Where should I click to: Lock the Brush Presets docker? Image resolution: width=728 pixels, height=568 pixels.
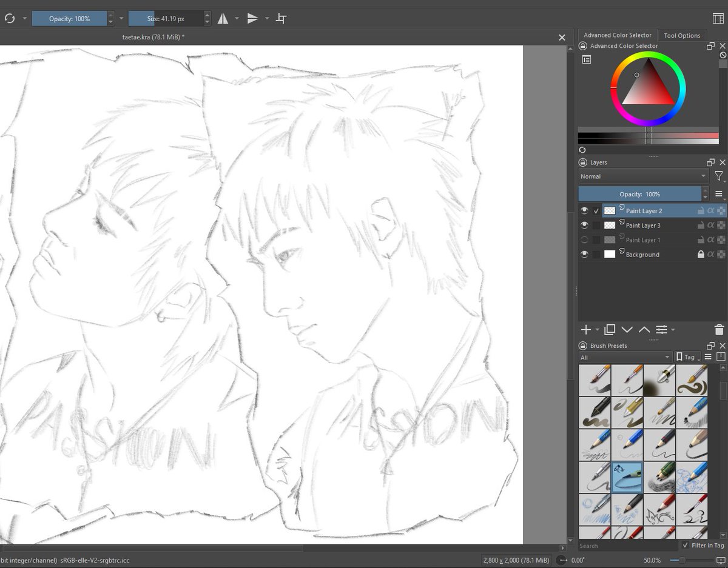click(583, 346)
